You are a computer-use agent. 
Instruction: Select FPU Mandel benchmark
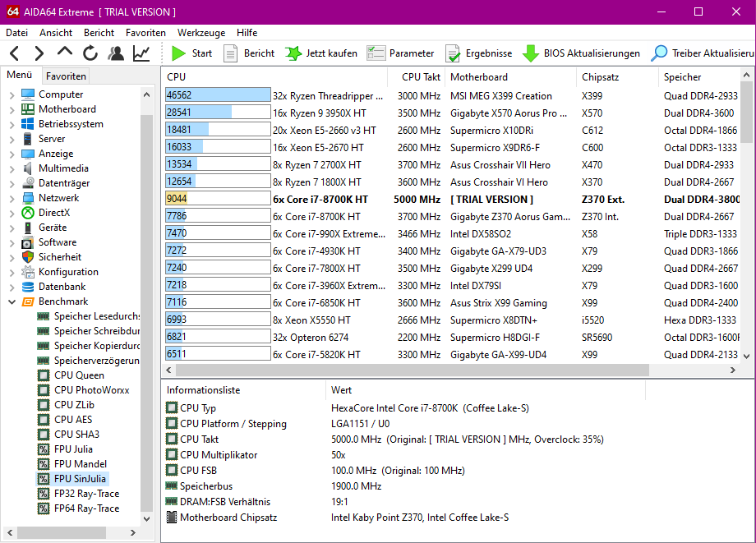coord(81,464)
